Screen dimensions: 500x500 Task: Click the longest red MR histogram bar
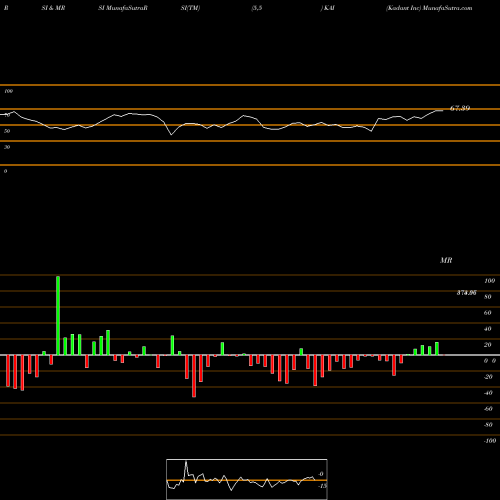click(x=194, y=376)
